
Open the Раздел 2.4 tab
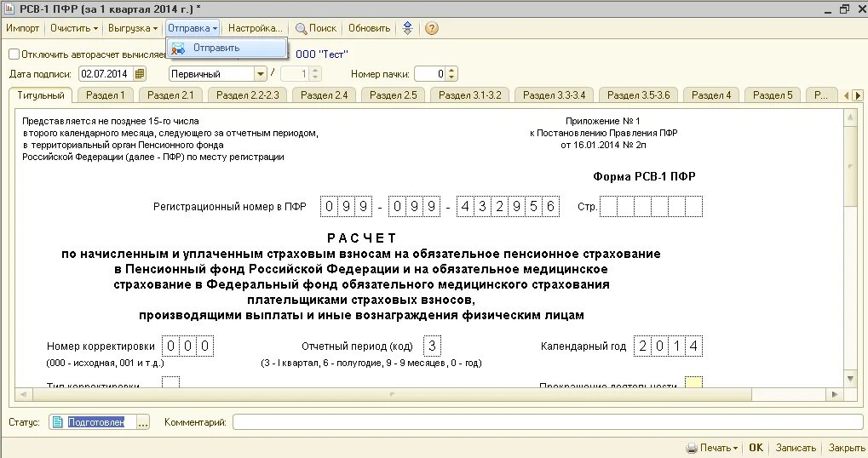(x=324, y=95)
